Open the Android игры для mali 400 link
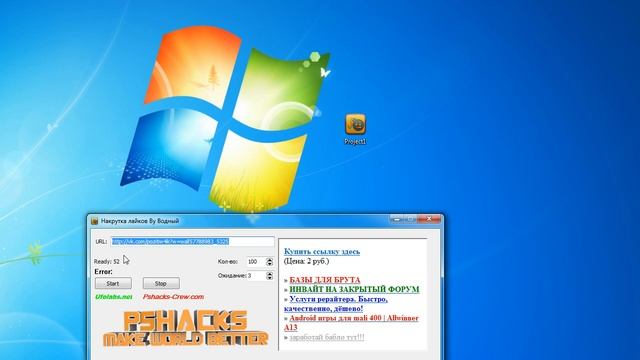Image resolution: width=640 pixels, height=360 pixels. (x=351, y=322)
